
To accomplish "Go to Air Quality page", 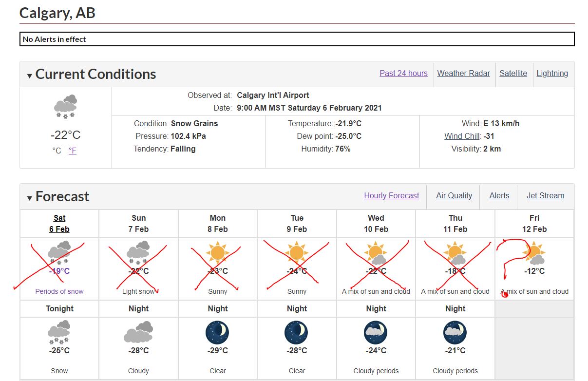I will pos(454,195).
